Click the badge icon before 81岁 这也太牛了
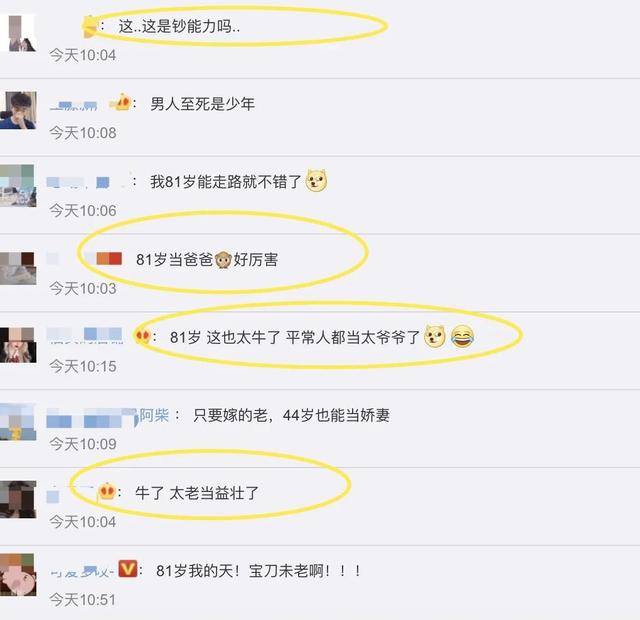This screenshot has width=640, height=620. coord(142,336)
